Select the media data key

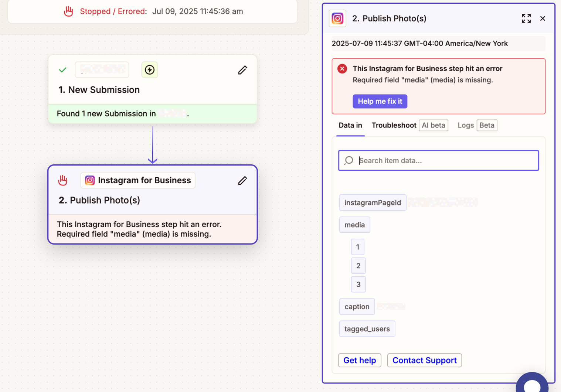point(354,225)
